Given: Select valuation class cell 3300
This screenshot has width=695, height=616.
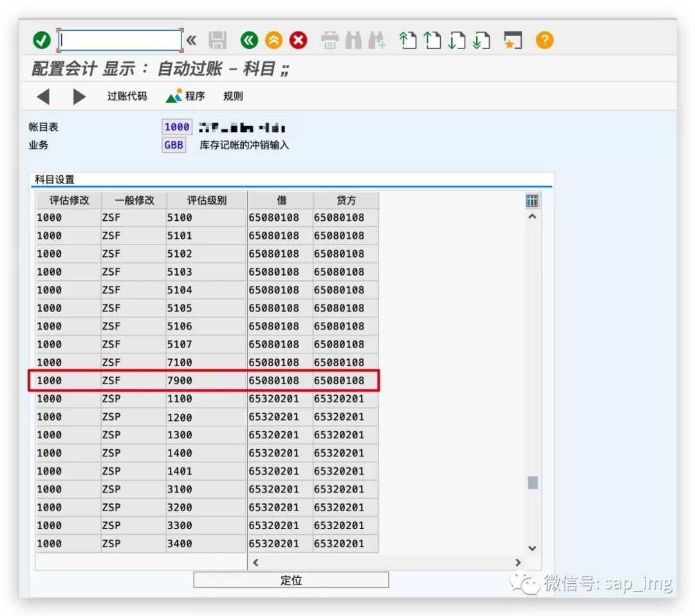Looking at the screenshot, I should 206,525.
